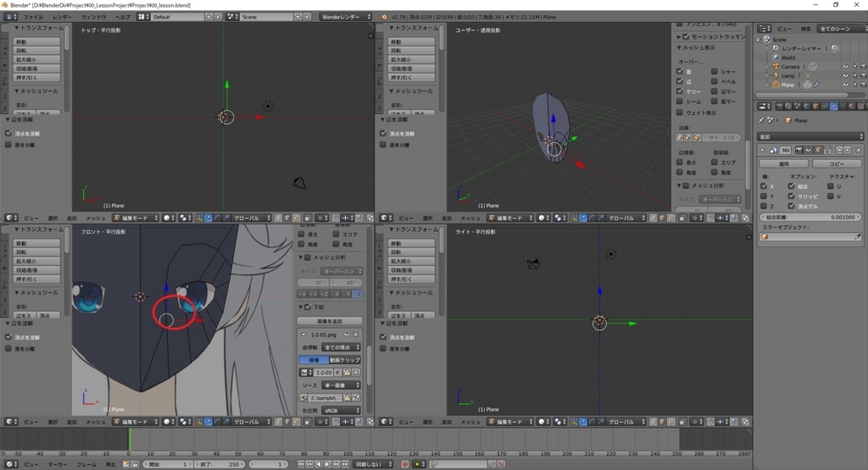Viewport: 868px width, 470px height.
Task: Open the 色空間 sRGB dropdown
Action: click(x=341, y=411)
